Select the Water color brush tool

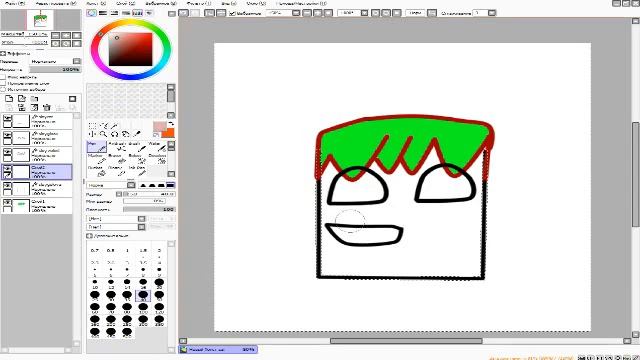(x=157, y=147)
